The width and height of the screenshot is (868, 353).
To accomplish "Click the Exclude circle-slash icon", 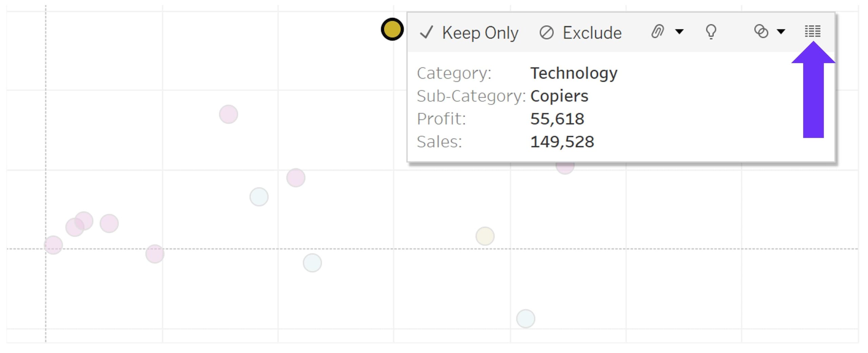I will (x=546, y=33).
